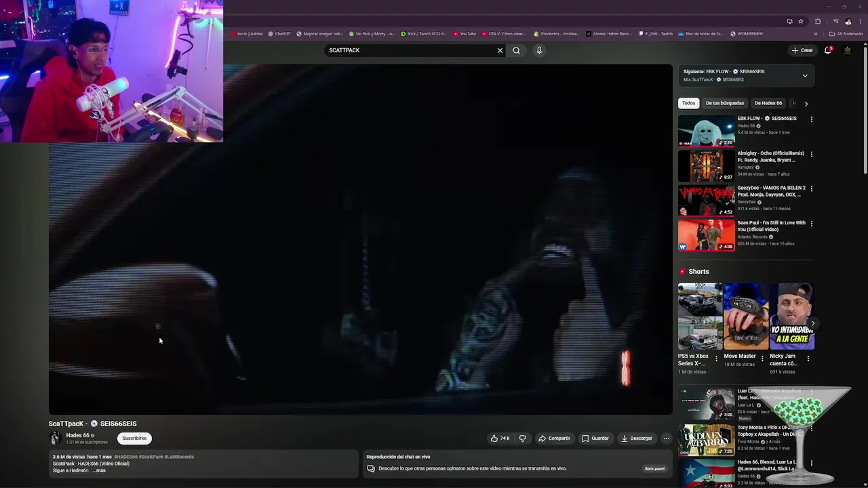868x488 pixels.
Task: Show hidden bookmarks overflow chevron
Action: [816, 34]
